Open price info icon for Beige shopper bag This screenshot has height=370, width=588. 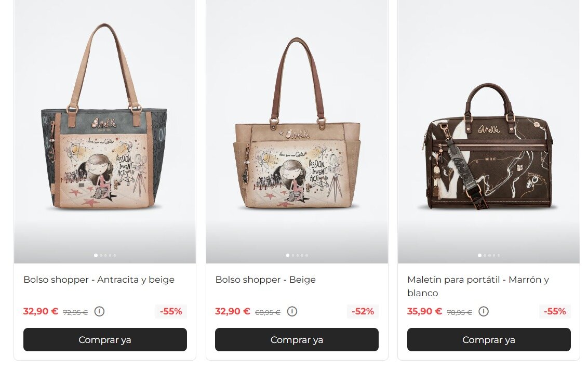click(292, 311)
